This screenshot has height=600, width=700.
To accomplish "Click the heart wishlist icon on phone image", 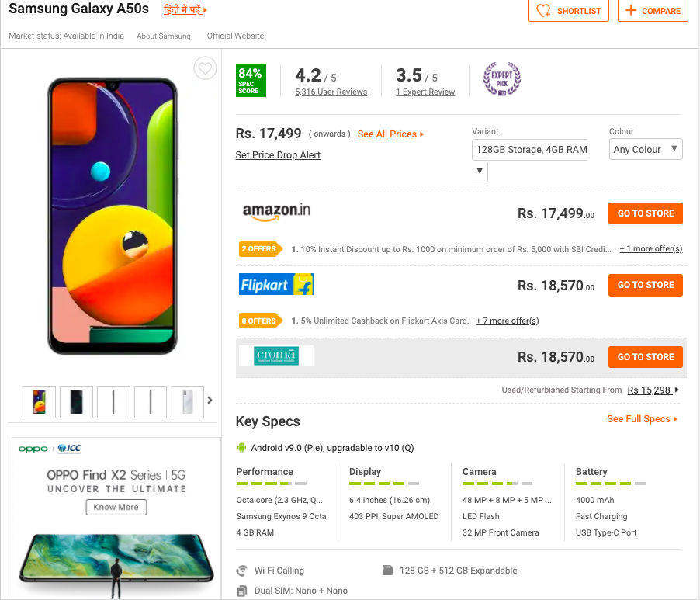I will tap(205, 69).
